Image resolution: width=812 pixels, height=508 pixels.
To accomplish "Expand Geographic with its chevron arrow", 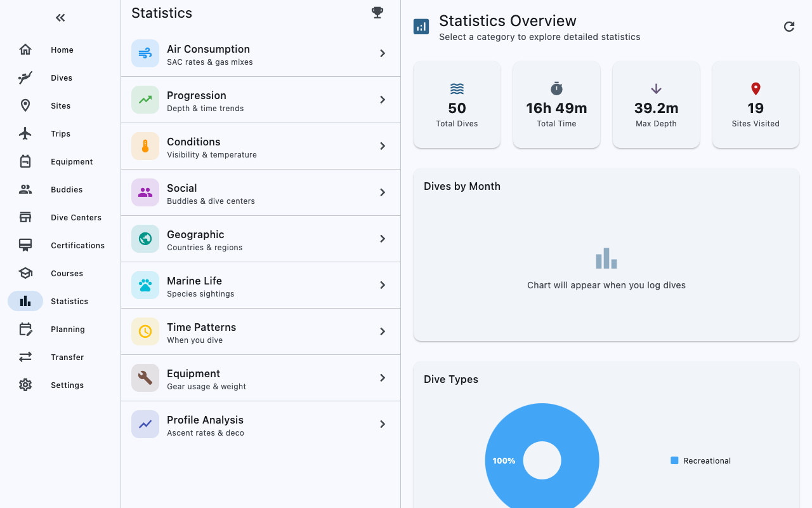I will point(383,239).
